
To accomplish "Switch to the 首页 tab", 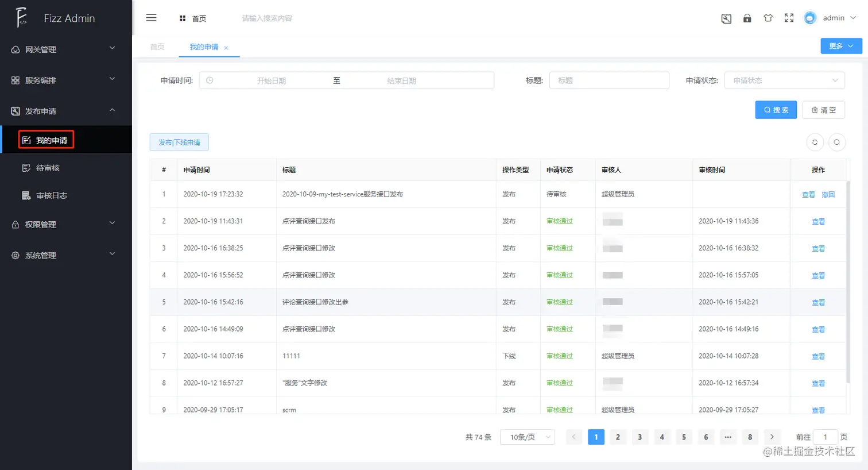I will (157, 47).
